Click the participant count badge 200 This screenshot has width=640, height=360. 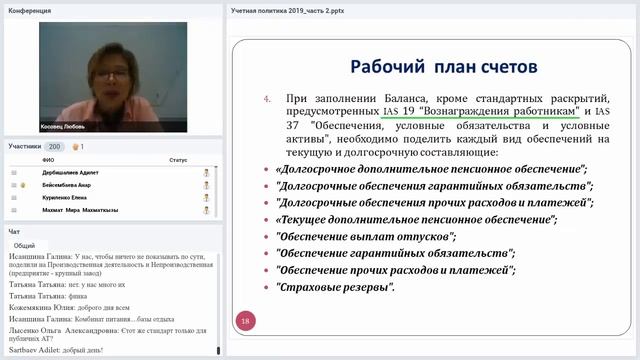pos(54,147)
